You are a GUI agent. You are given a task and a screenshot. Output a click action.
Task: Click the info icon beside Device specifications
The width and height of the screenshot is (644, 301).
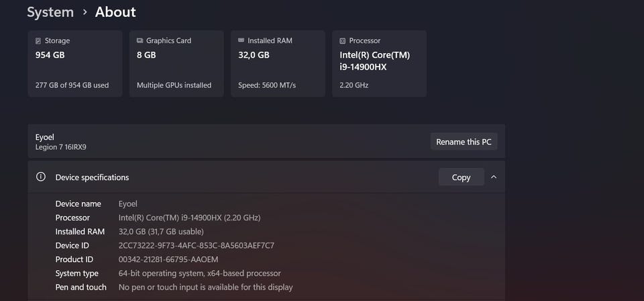tap(41, 177)
